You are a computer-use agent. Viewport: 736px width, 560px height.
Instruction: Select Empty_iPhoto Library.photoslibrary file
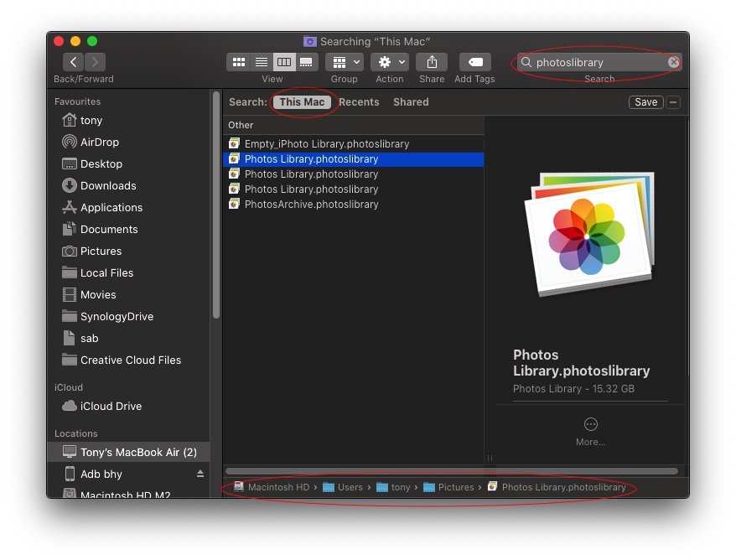(x=354, y=143)
